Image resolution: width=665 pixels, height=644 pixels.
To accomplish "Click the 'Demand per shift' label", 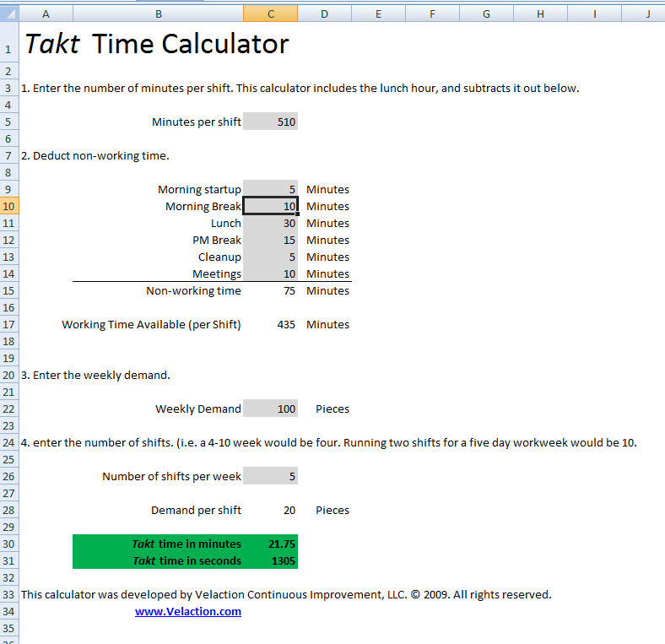I will coord(196,511).
